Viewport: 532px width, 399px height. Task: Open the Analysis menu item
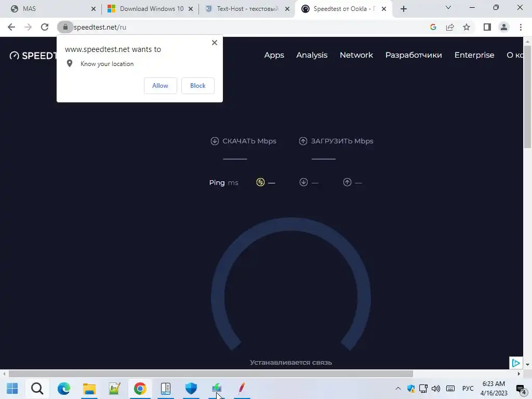pyautogui.click(x=312, y=55)
